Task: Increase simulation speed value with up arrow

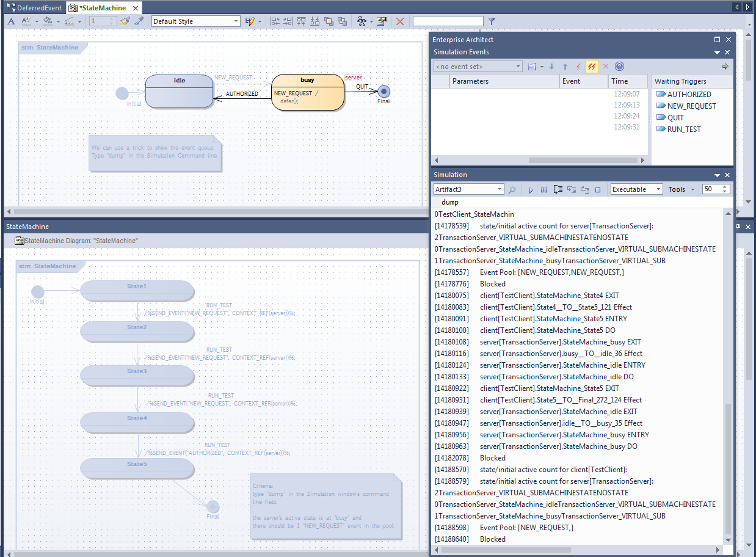Action: (x=725, y=187)
